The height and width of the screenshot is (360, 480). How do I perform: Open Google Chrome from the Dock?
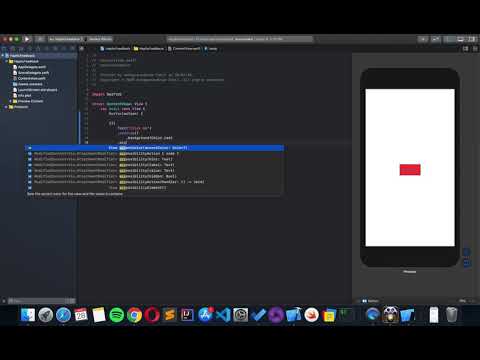(x=134, y=315)
